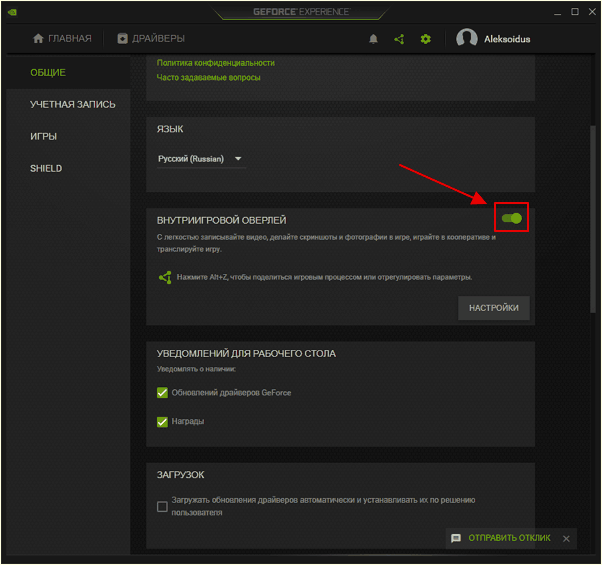Click the Alt+Z hint text
The image size is (602, 565).
(324, 277)
